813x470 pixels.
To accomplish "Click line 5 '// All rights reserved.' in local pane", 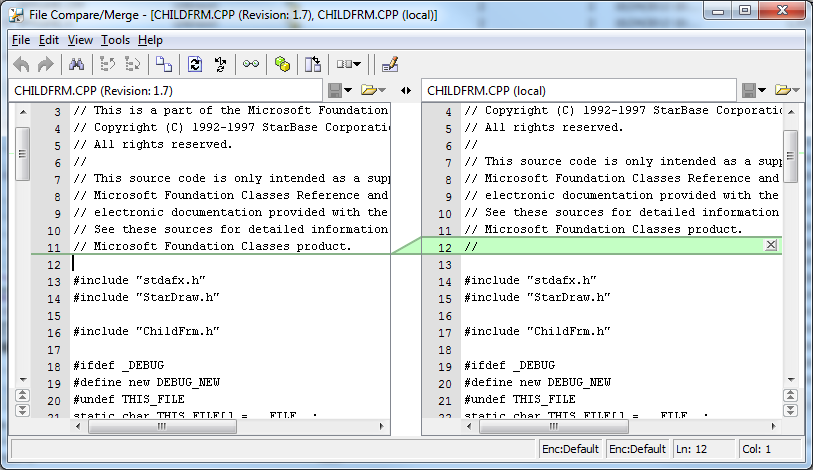I will [544, 127].
